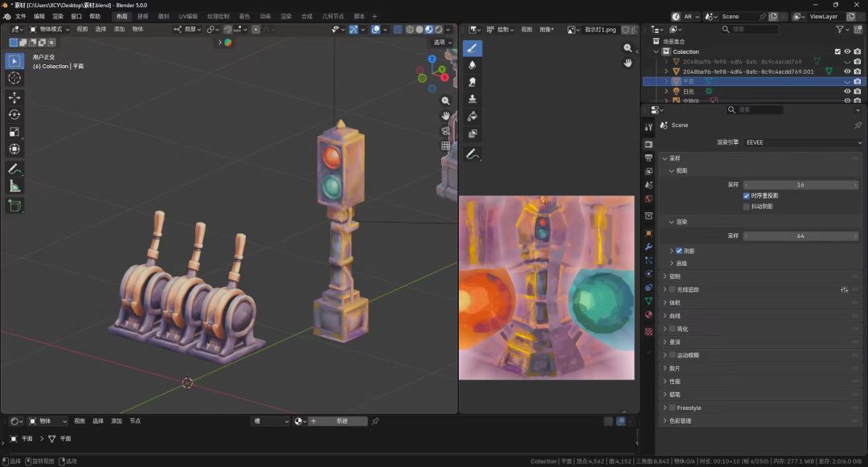Viewport: 868px width, 467px height.
Task: Switch to the UV编辑 workspace tab
Action: coord(188,16)
